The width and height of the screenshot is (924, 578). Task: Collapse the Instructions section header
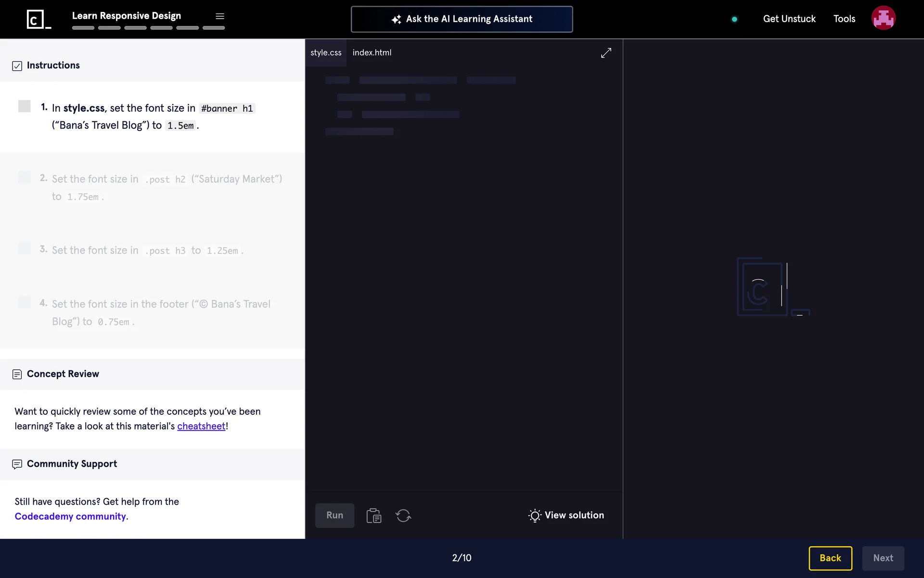pos(53,66)
